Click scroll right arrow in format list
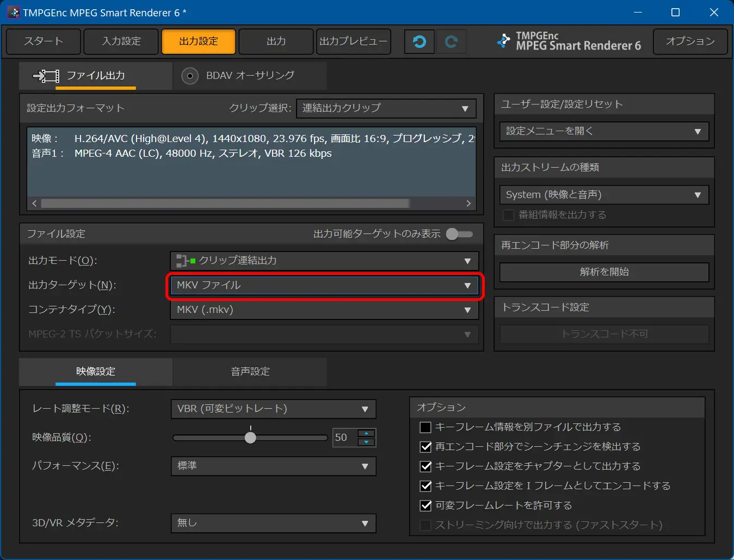The height and width of the screenshot is (560, 734). tap(468, 204)
